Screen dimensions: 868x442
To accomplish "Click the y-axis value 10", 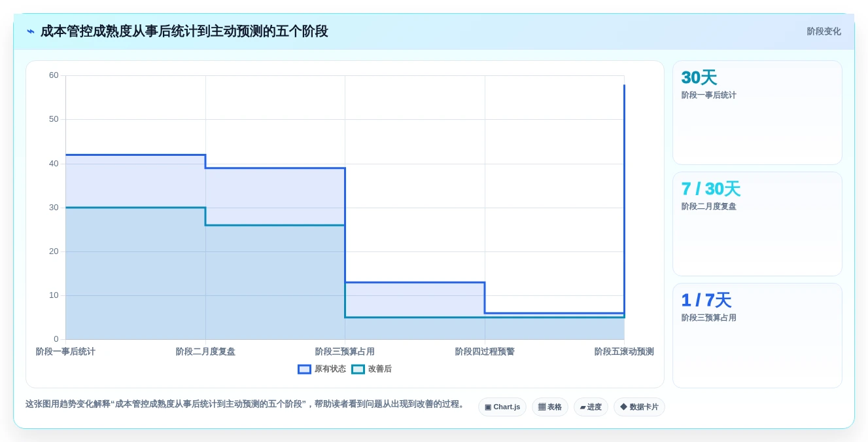I will (54, 295).
